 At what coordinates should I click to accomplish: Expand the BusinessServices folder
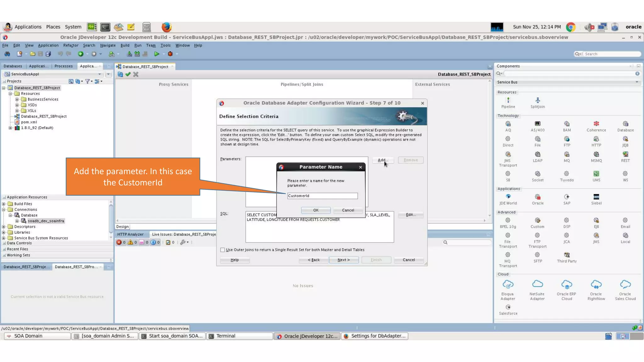(x=17, y=99)
